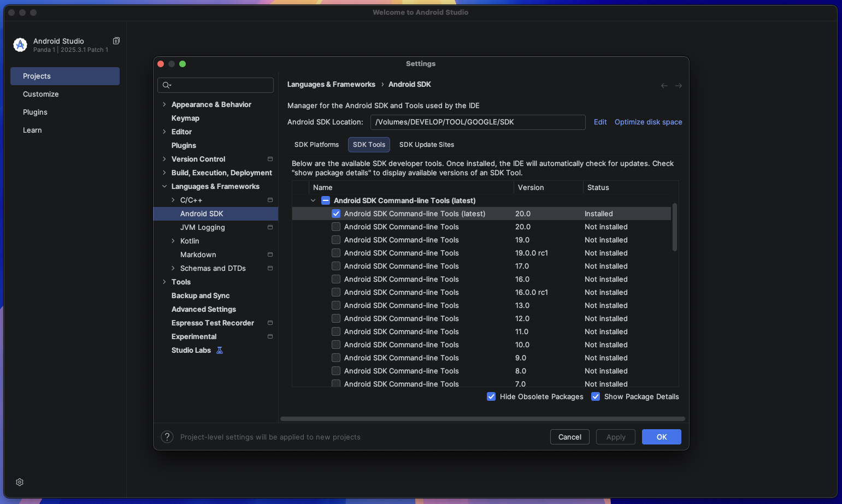Uncheck Show Package Details checkbox
The width and height of the screenshot is (842, 504).
click(x=596, y=396)
